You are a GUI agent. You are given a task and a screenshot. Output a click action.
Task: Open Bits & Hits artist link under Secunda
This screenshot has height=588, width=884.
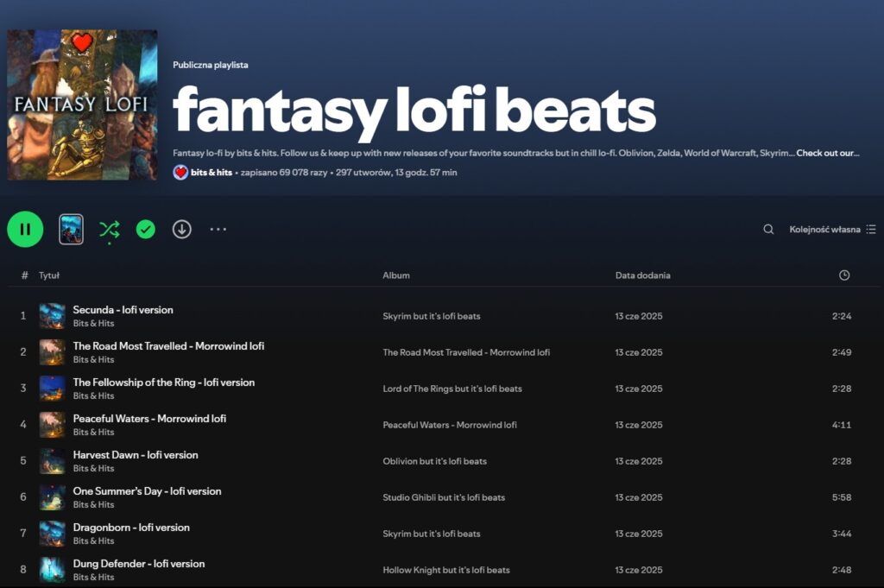(x=93, y=322)
